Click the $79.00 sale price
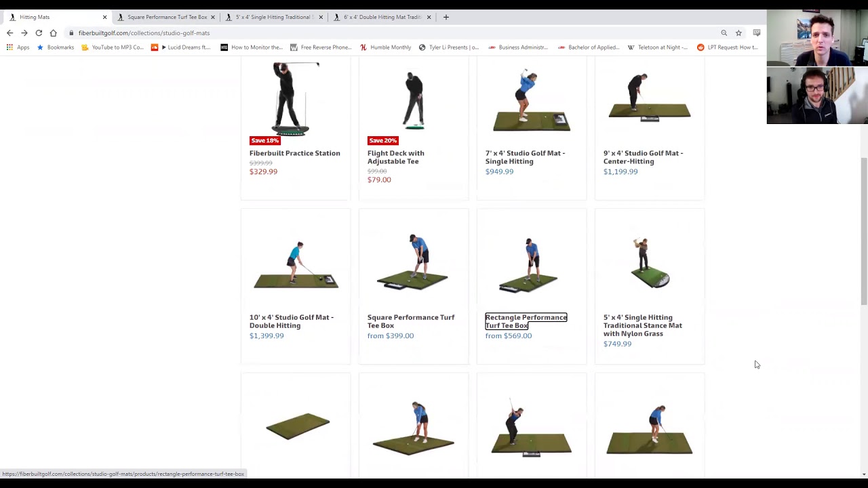The image size is (868, 488). point(379,180)
